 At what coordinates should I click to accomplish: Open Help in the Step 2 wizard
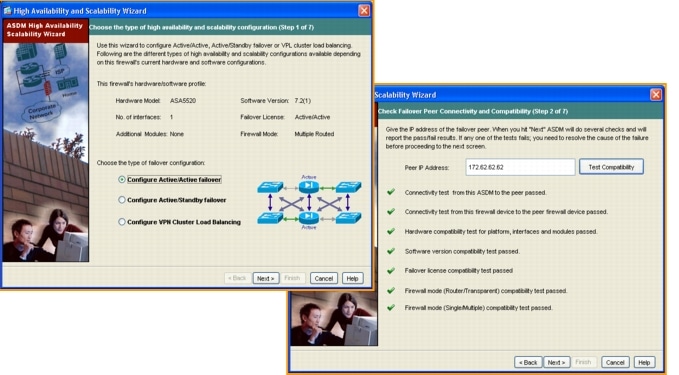tap(644, 362)
